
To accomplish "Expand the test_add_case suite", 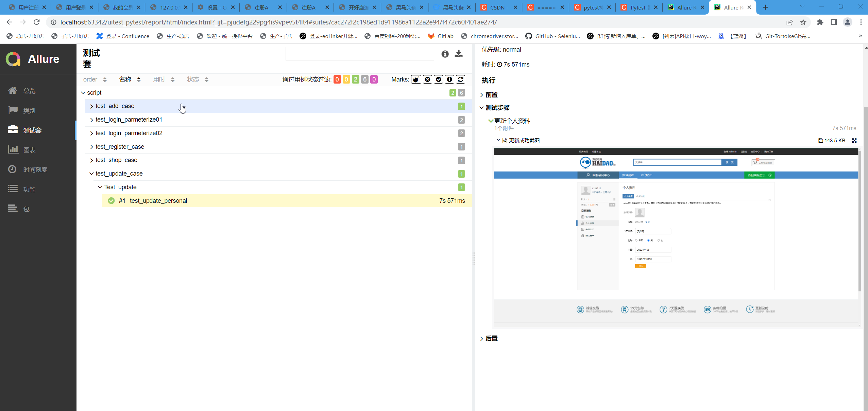I will (x=115, y=106).
